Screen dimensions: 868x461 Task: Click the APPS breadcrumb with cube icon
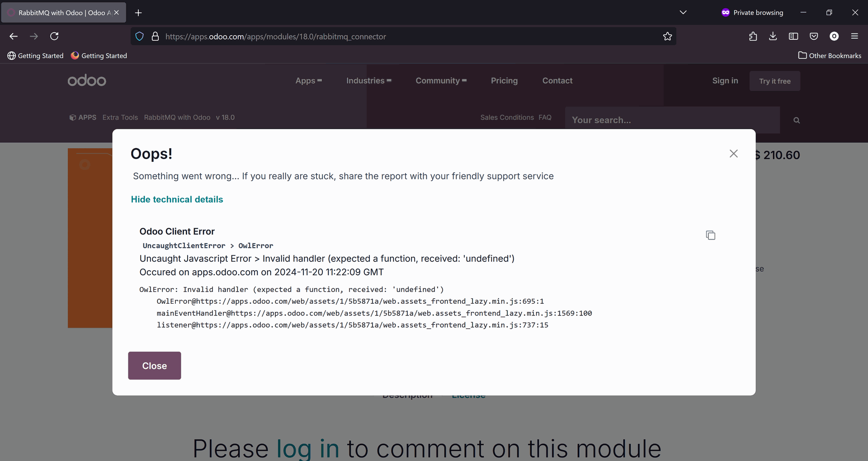pyautogui.click(x=83, y=118)
